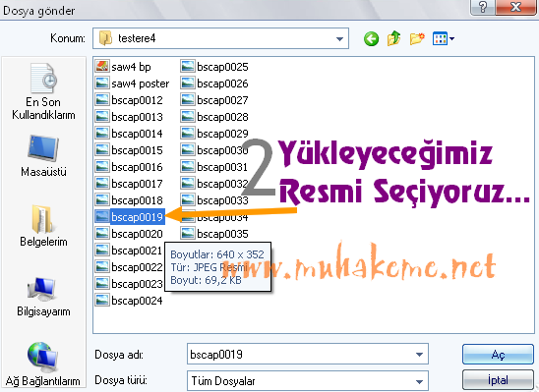Select image file bscap0017
The width and height of the screenshot is (539, 392).
click(x=129, y=184)
